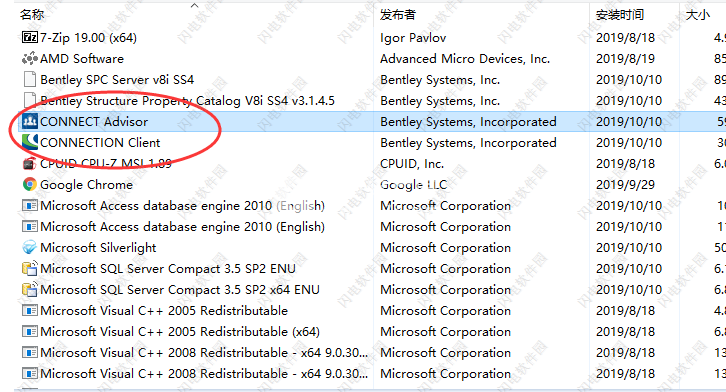Click the CONNECT Advisor blue icon
The image size is (726, 392).
tap(30, 121)
